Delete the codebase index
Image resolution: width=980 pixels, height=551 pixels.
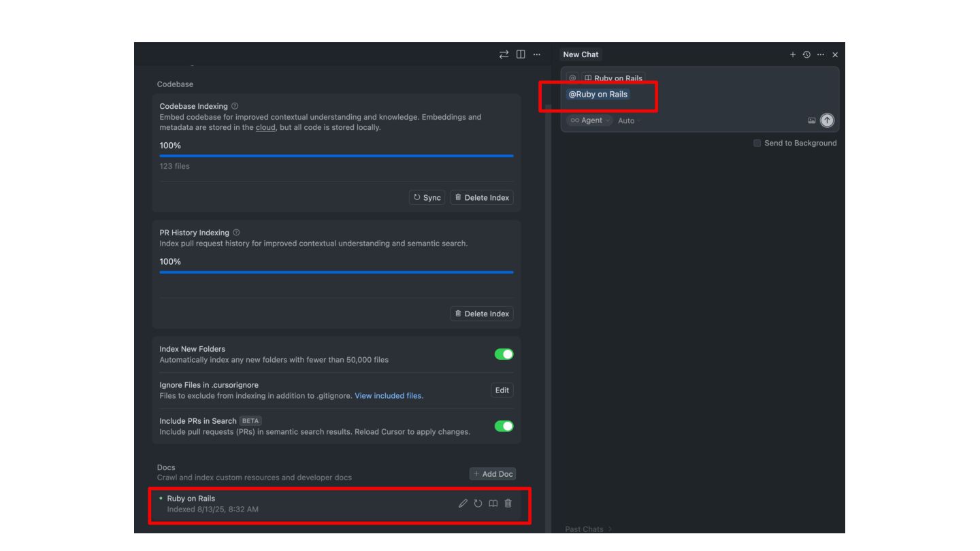click(482, 197)
